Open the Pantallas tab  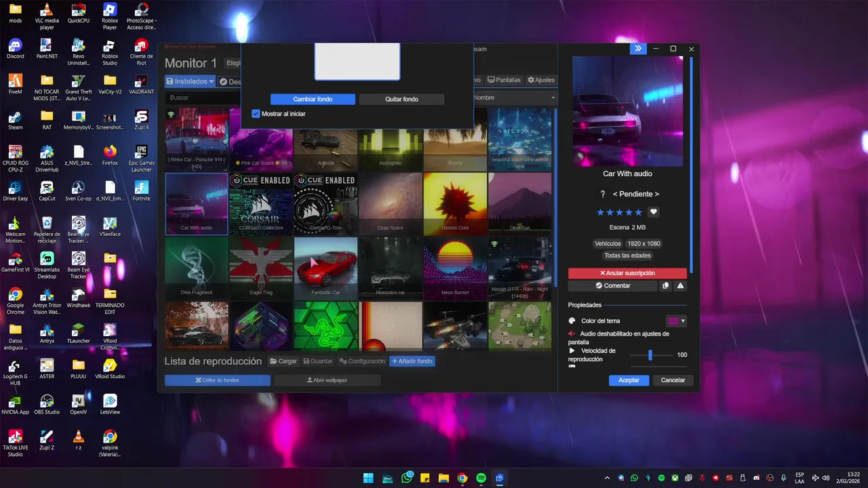[x=505, y=80]
